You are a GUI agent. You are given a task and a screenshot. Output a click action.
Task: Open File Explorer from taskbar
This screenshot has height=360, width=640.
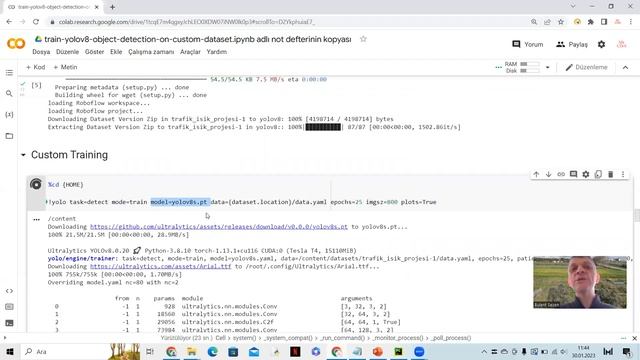(192, 351)
